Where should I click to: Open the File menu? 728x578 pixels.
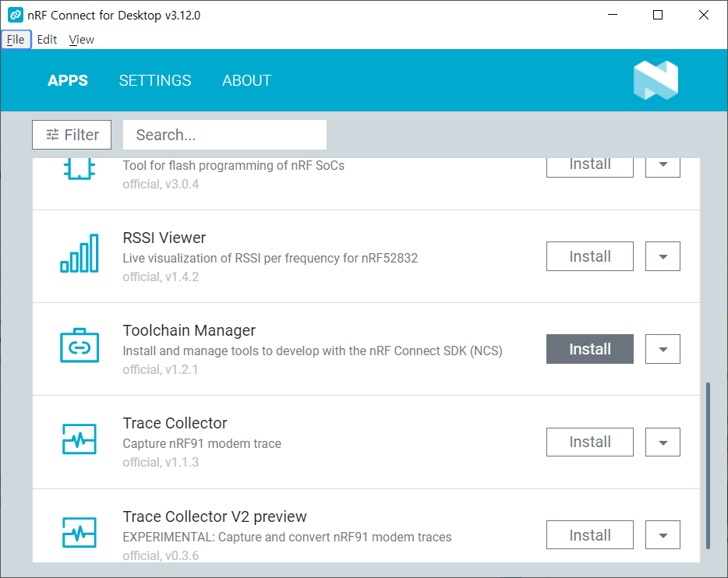coord(16,40)
